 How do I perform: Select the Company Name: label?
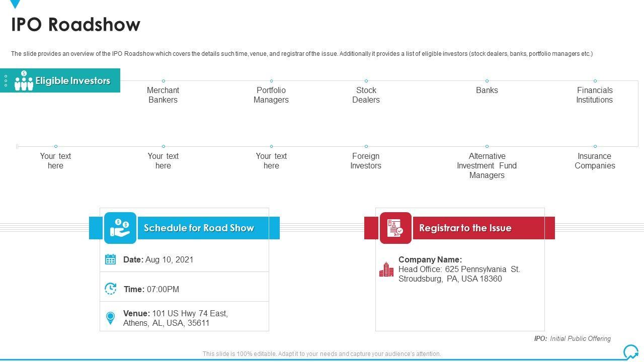(x=430, y=259)
